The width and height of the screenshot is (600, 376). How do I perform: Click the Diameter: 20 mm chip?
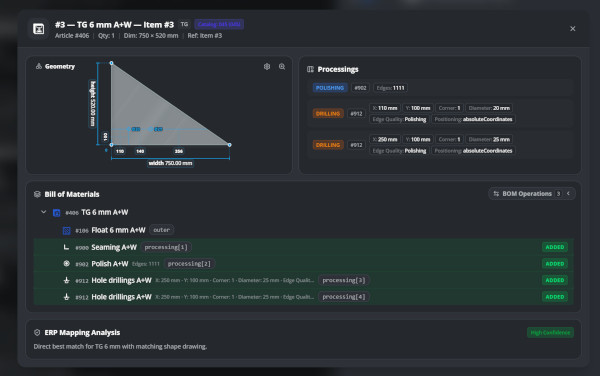click(489, 108)
